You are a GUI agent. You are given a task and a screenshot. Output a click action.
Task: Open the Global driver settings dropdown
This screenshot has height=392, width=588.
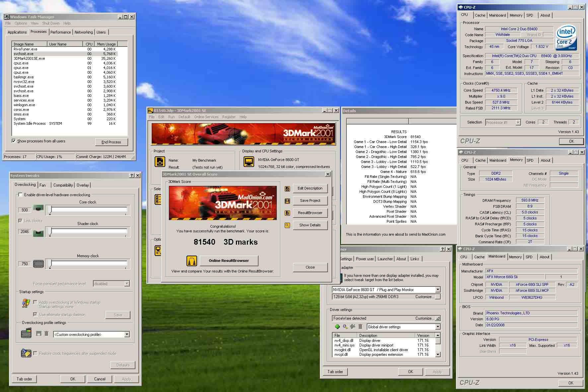pos(438,327)
